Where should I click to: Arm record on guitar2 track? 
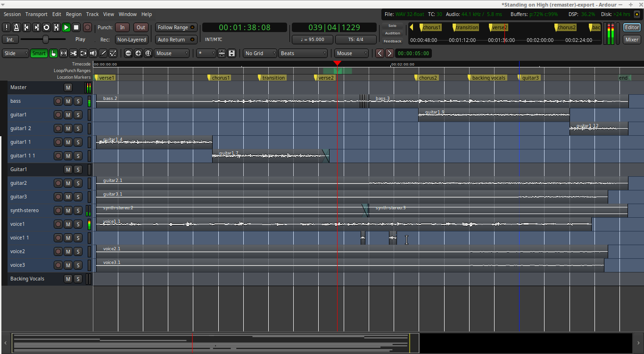coord(58,183)
